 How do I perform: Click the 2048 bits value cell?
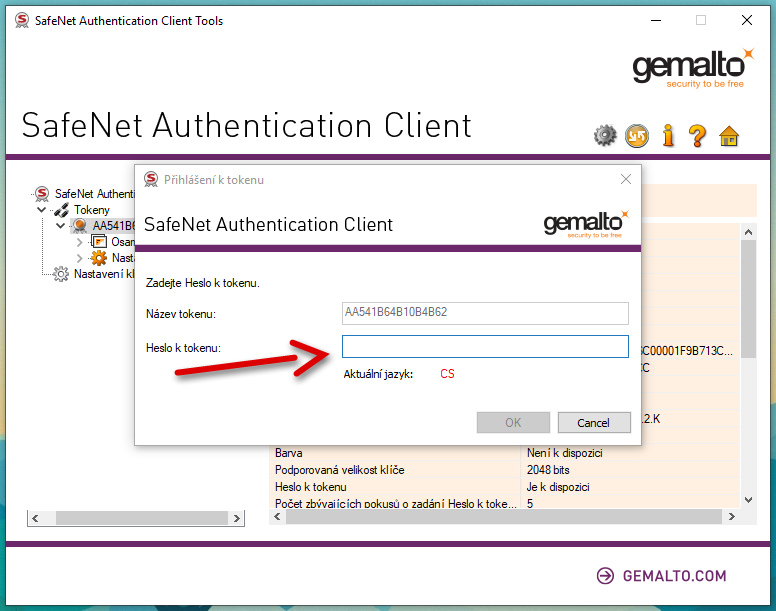point(548,470)
